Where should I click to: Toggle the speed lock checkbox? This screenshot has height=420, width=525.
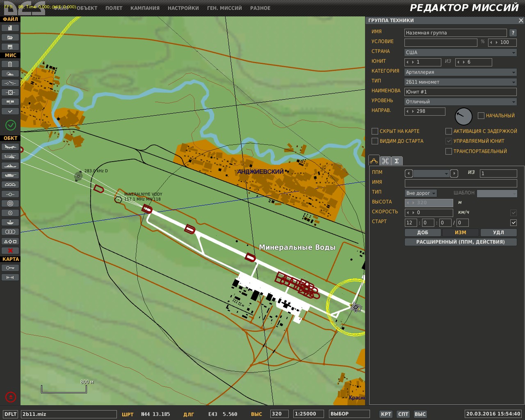click(x=513, y=212)
